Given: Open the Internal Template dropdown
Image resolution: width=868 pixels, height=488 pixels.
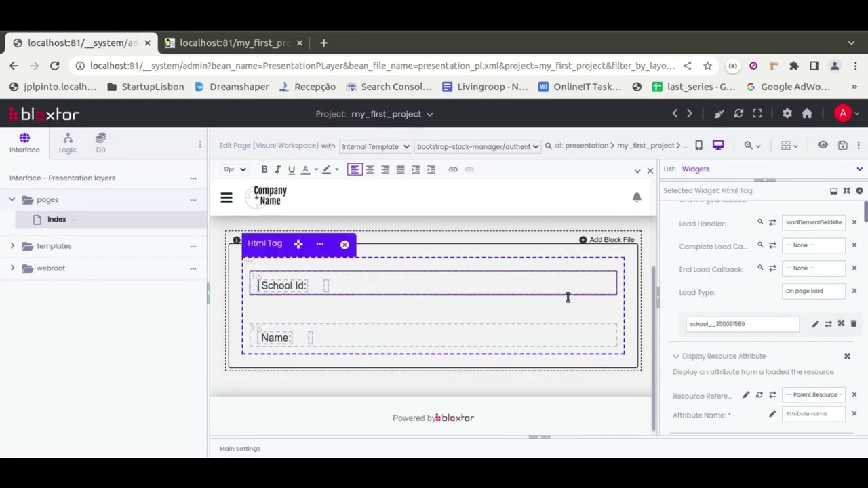Looking at the screenshot, I should tap(375, 146).
